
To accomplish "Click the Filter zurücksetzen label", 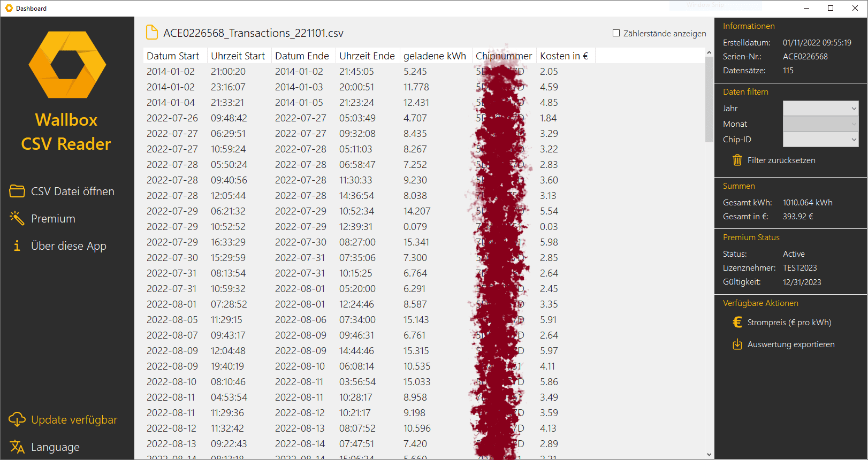I will coord(781,160).
